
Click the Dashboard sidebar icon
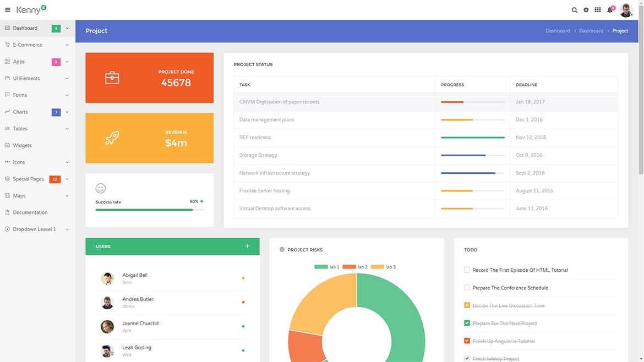coord(7,28)
